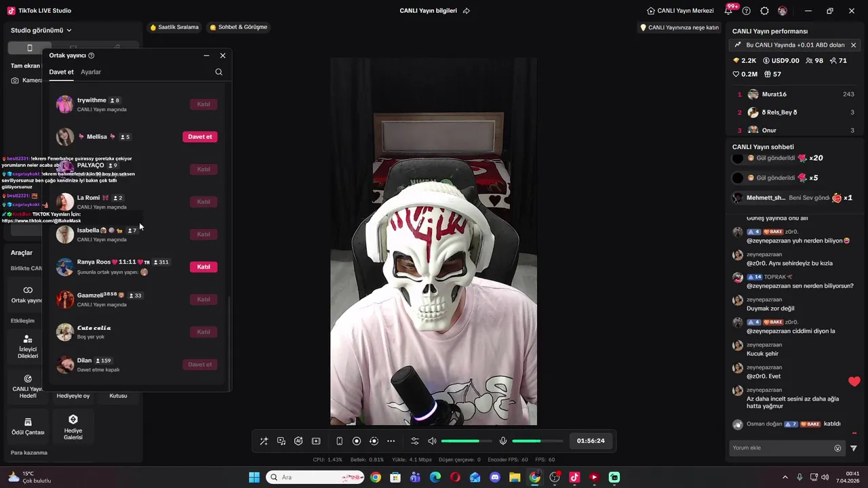
Task: Click the phone orientation icon in bottom toolbar
Action: [x=340, y=441]
